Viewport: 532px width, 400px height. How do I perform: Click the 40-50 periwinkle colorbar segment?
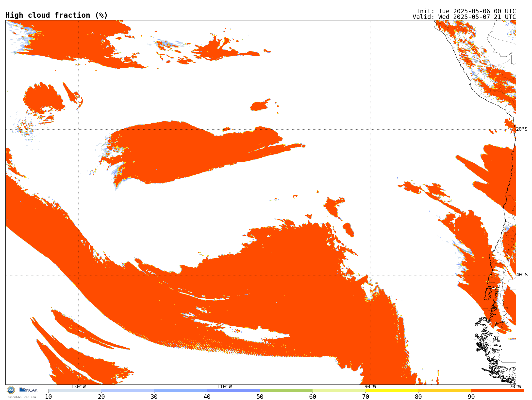pyautogui.click(x=233, y=391)
